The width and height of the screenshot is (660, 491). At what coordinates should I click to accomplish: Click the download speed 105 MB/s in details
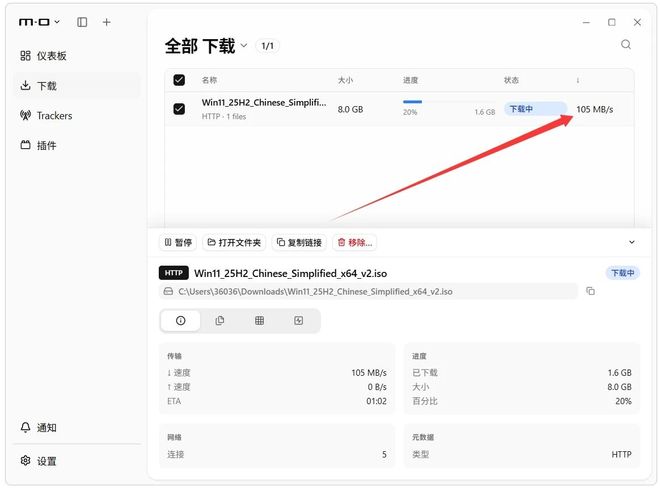pyautogui.click(x=369, y=373)
